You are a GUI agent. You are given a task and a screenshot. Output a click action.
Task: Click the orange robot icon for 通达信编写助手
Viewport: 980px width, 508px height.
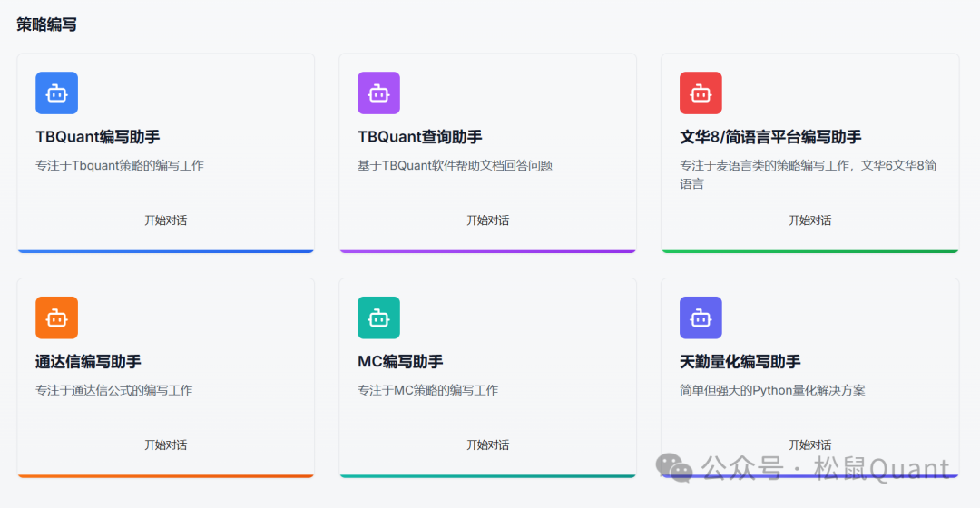[x=57, y=317]
